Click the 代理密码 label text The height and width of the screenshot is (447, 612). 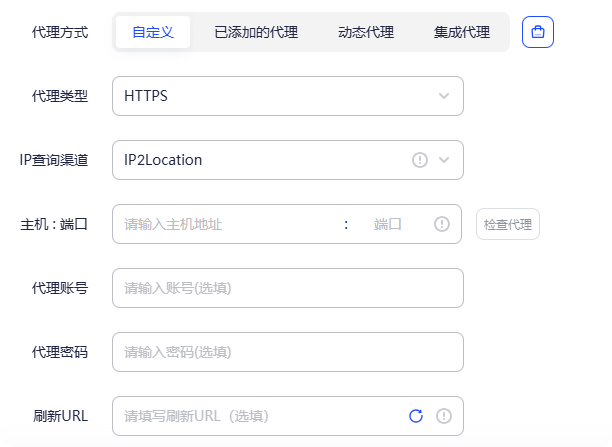(60, 352)
